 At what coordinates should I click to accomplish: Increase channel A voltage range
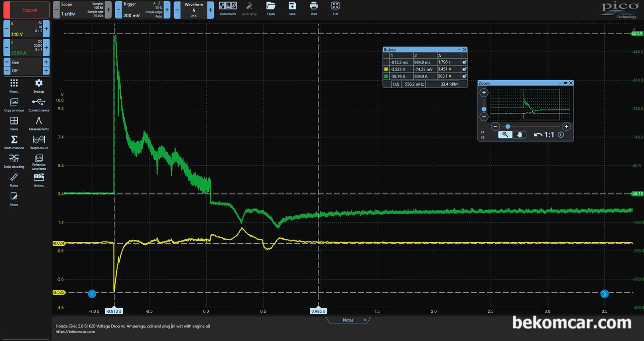46,28
